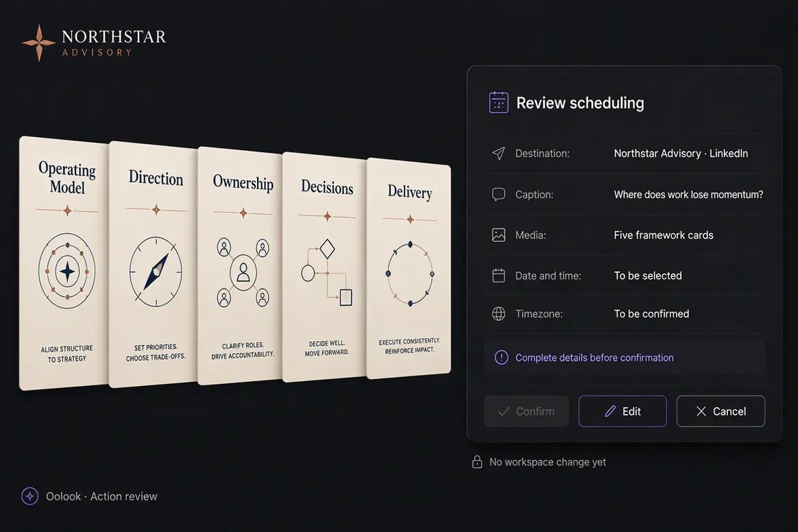Viewport: 798px width, 532px height.
Task: Click the 'No workspace change yet' status
Action: point(548,462)
